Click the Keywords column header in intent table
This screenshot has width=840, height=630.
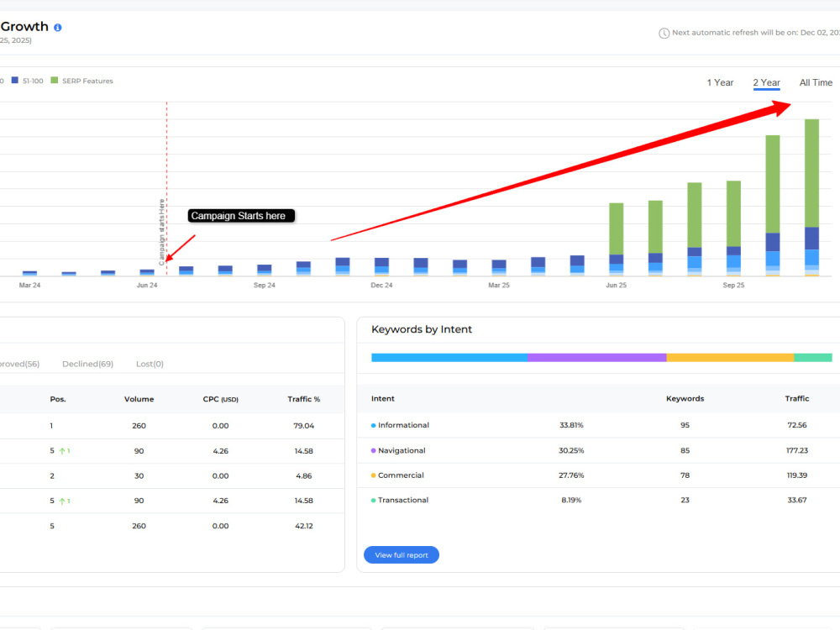[x=685, y=398]
